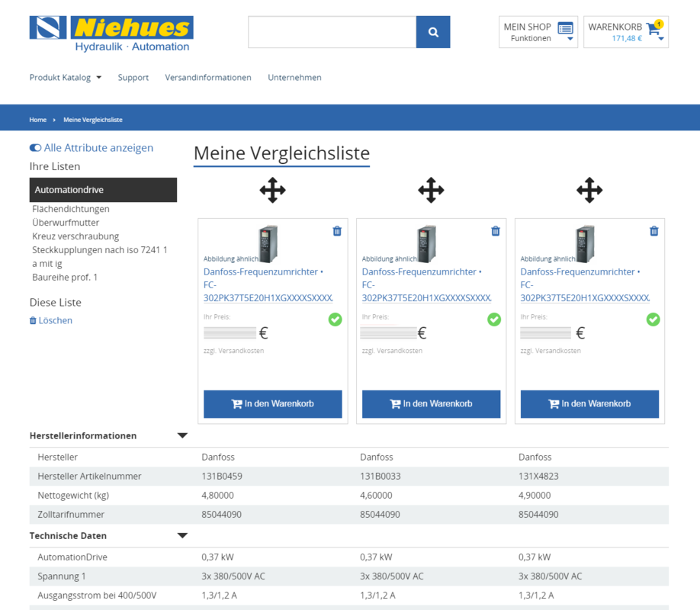
Task: Click availability checkmark on third product
Action: pyautogui.click(x=653, y=319)
